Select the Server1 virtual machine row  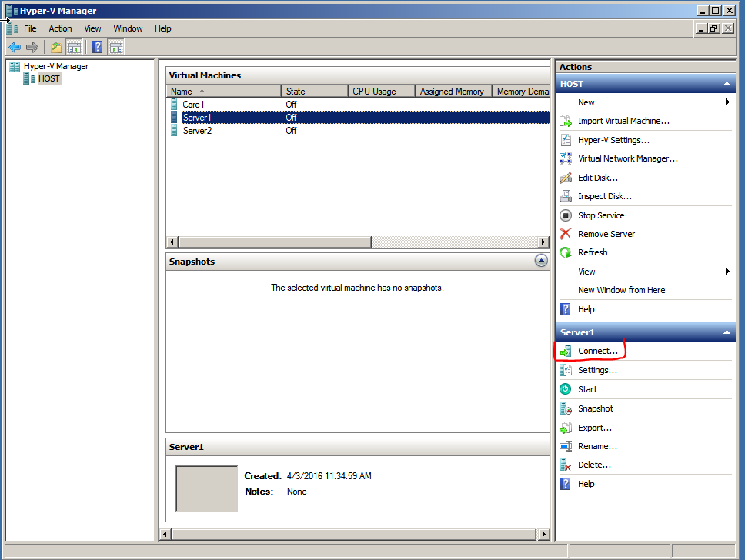point(358,118)
